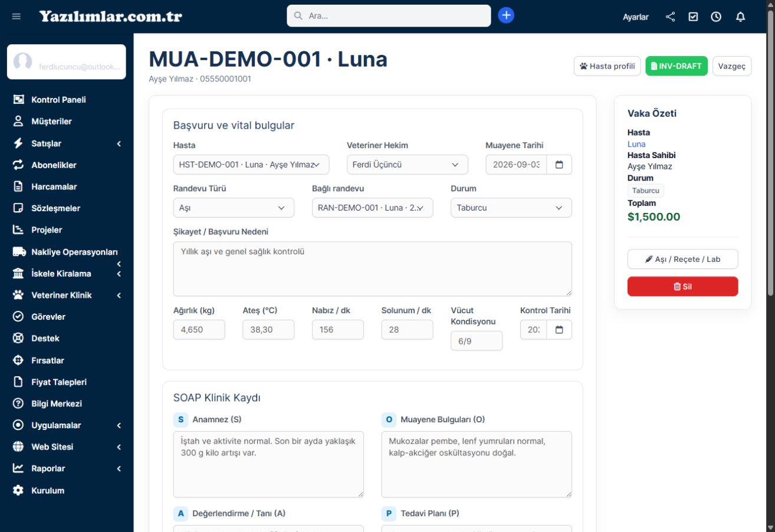This screenshot has width=775, height=532.
Task: Click the user avatar icon
Action: (22, 61)
